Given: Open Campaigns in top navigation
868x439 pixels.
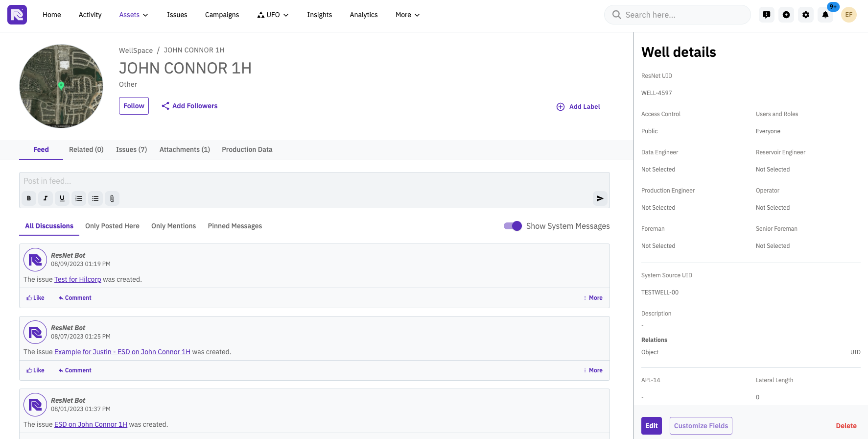Looking at the screenshot, I should (222, 15).
